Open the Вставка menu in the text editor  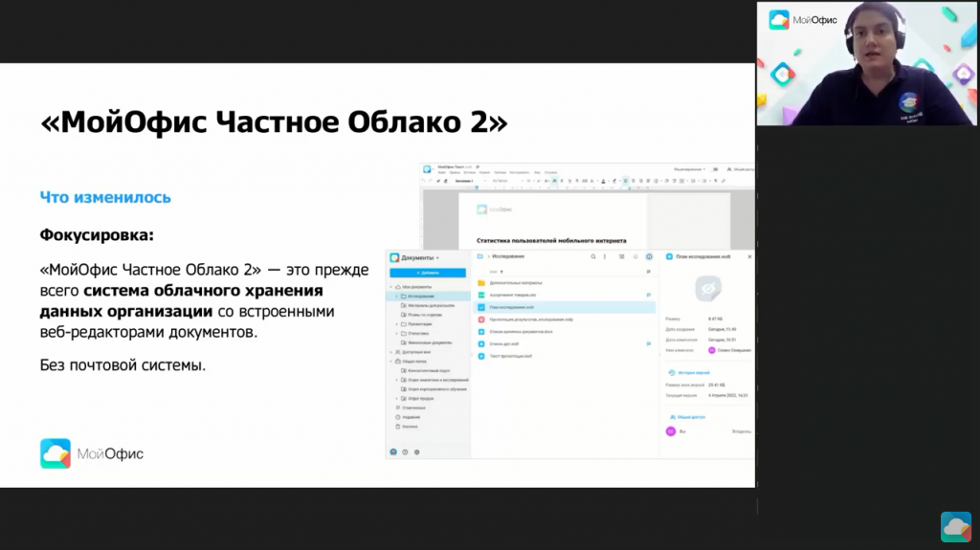pos(469,172)
